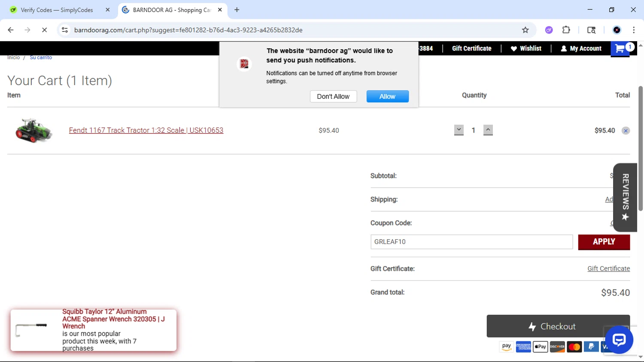
Task: Click the barndoor ag logo in notification prompt
Action: (x=244, y=64)
